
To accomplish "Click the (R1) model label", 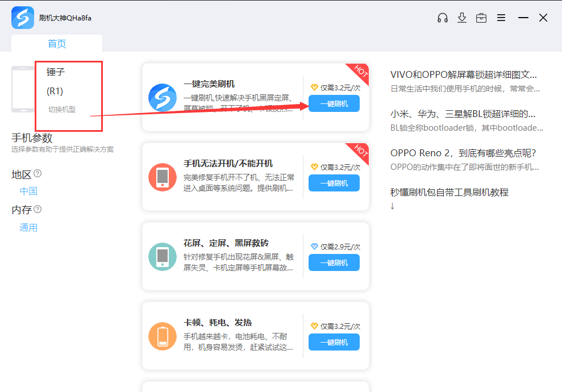I will click(55, 91).
